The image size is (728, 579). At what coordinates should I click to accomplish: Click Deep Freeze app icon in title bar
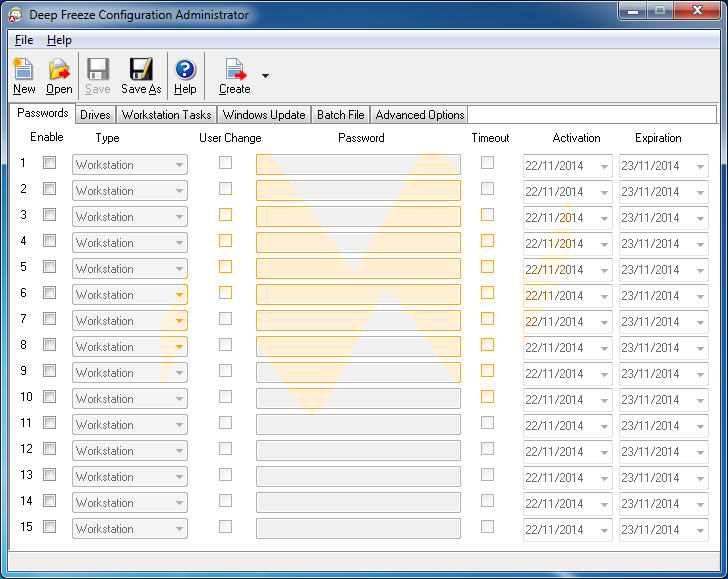click(x=15, y=15)
